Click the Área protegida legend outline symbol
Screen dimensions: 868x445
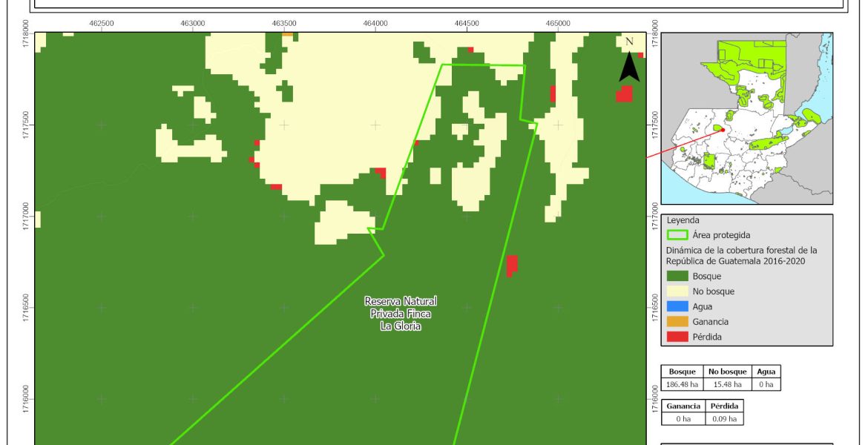point(677,235)
